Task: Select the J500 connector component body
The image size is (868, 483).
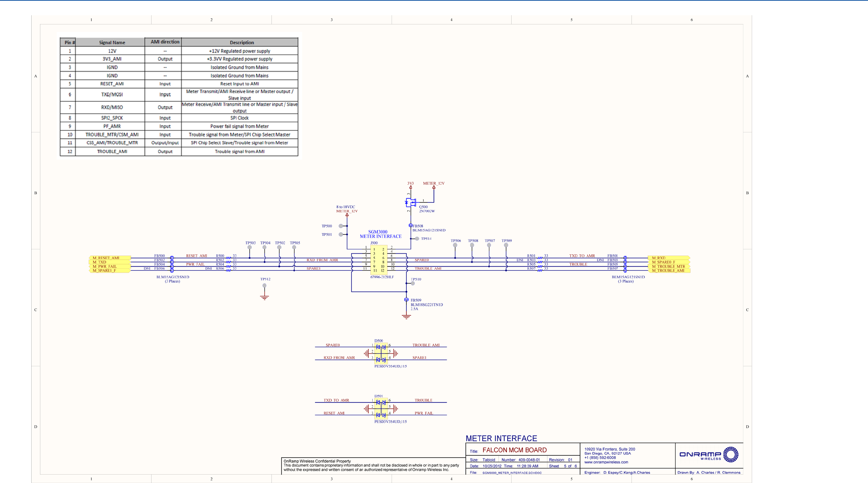Action: 379,260
